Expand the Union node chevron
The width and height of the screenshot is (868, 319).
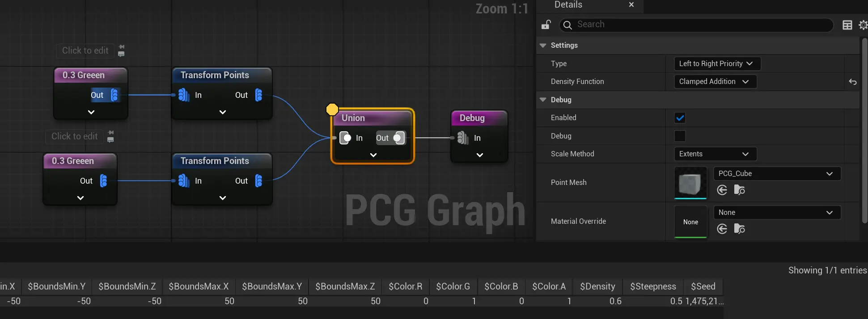[373, 155]
